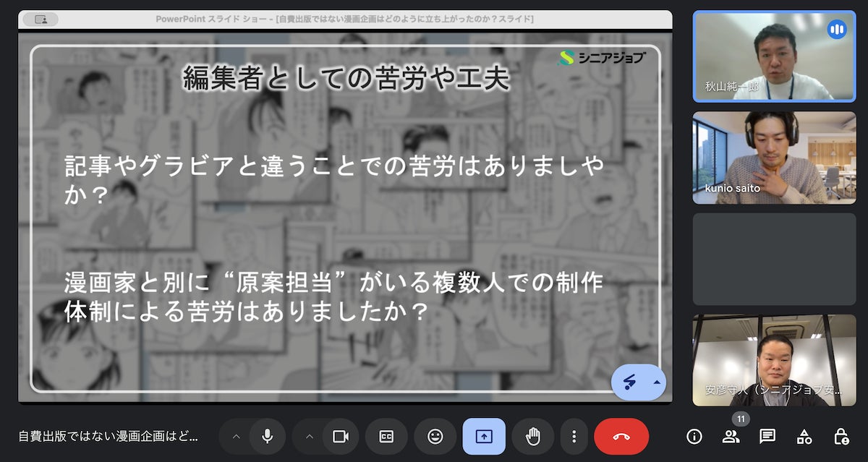Click the slide heading 編集者としての苦労や工夫
The height and width of the screenshot is (462, 868).
(346, 78)
